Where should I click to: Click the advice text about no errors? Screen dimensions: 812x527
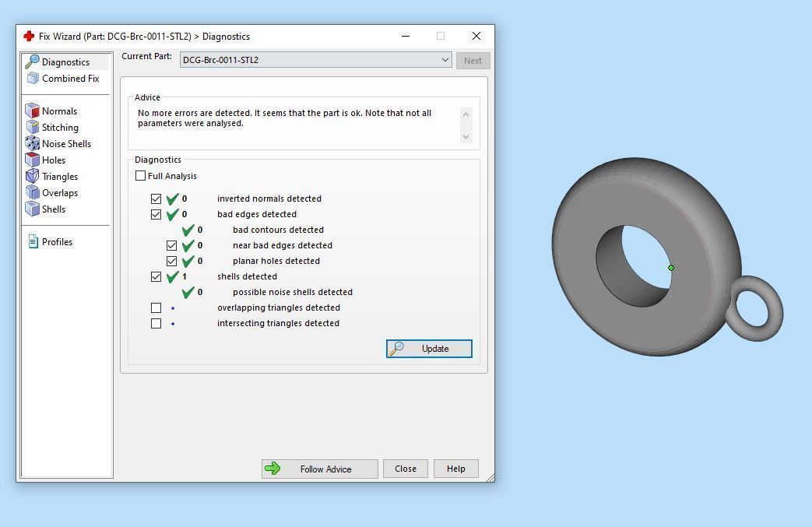284,118
